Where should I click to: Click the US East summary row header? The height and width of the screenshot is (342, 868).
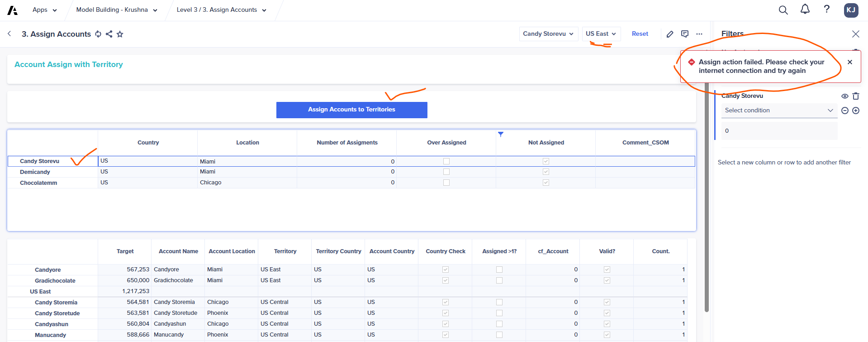[53, 292]
